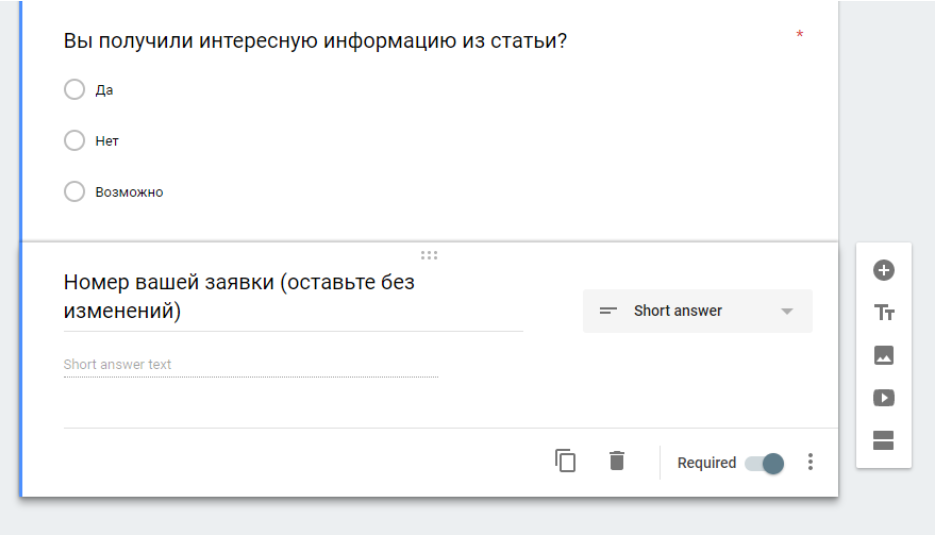Pick the "Возможно" radio button

point(74,192)
